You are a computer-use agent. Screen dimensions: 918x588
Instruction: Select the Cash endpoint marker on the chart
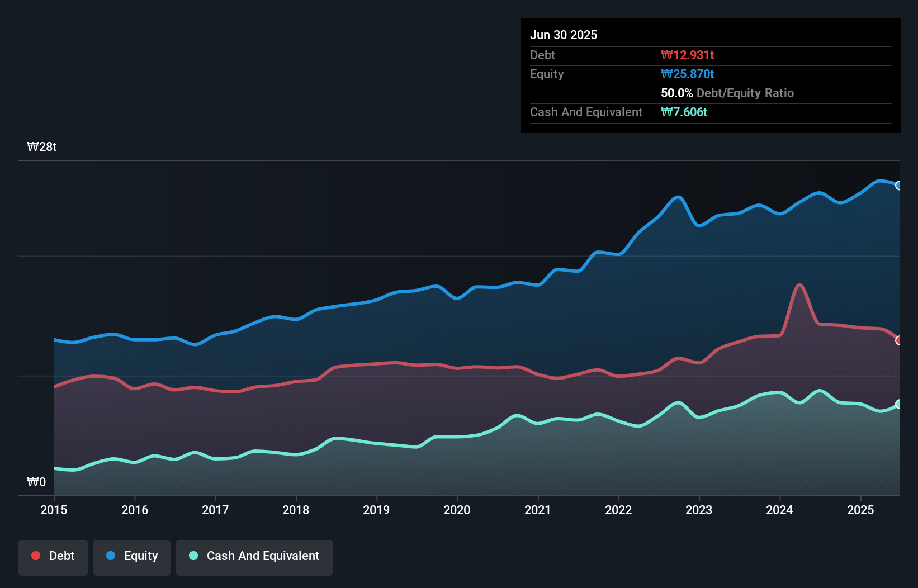click(898, 404)
